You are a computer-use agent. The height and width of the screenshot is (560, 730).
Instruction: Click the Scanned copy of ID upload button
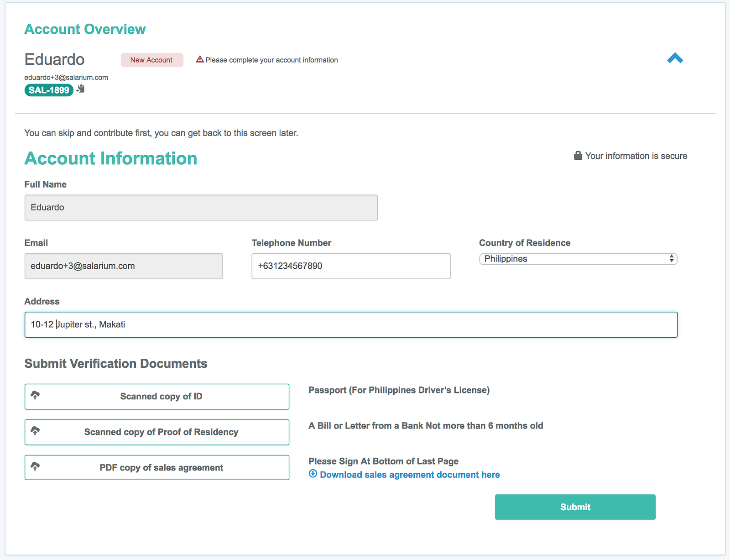coord(157,397)
